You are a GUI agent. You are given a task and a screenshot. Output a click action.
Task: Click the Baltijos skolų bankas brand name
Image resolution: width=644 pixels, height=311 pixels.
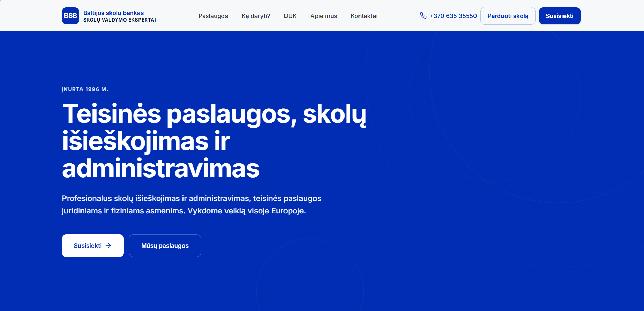point(114,13)
